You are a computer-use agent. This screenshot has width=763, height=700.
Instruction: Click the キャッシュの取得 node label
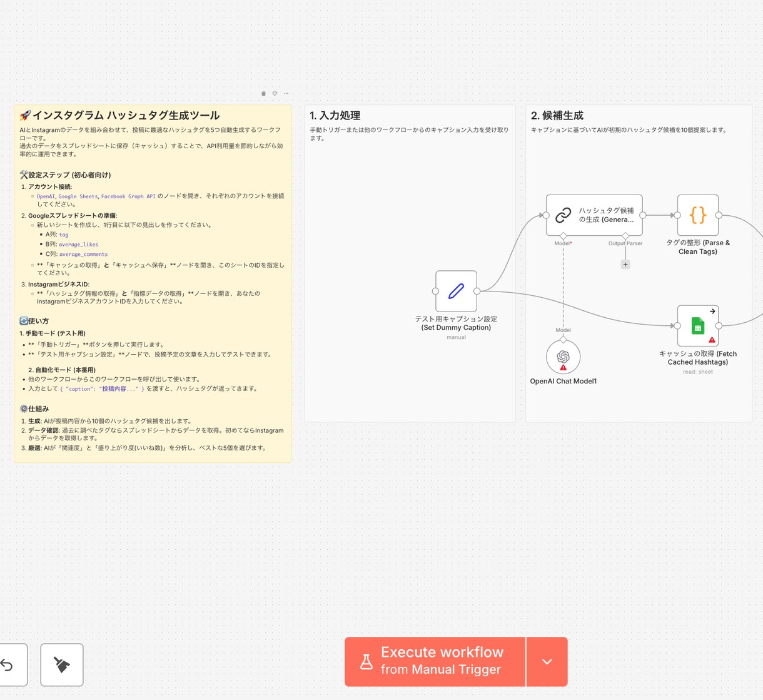(698, 358)
